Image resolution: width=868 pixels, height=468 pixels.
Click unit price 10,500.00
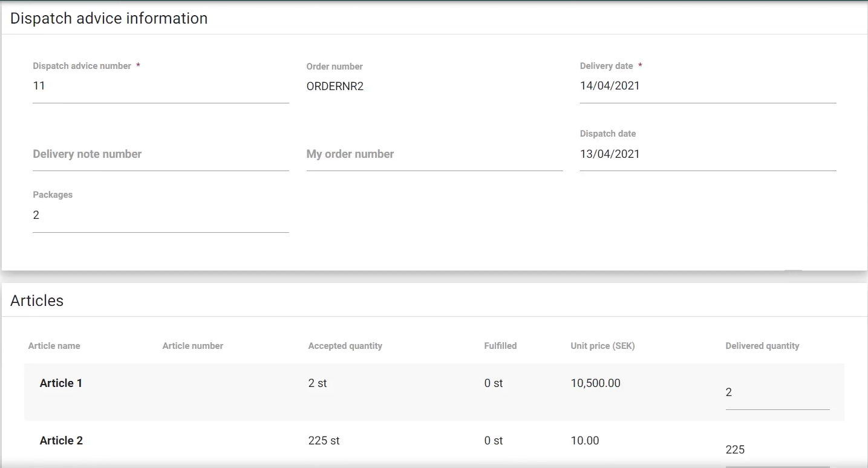click(x=595, y=383)
